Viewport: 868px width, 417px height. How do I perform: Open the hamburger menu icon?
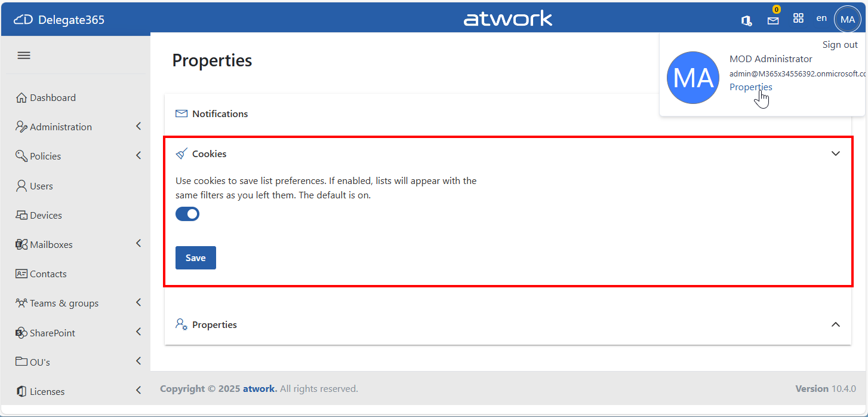[24, 56]
